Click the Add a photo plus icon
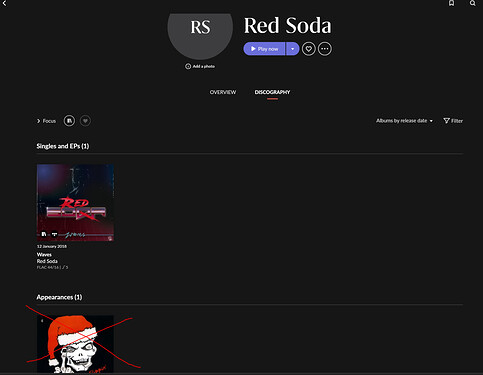This screenshot has width=483, height=375. point(188,66)
